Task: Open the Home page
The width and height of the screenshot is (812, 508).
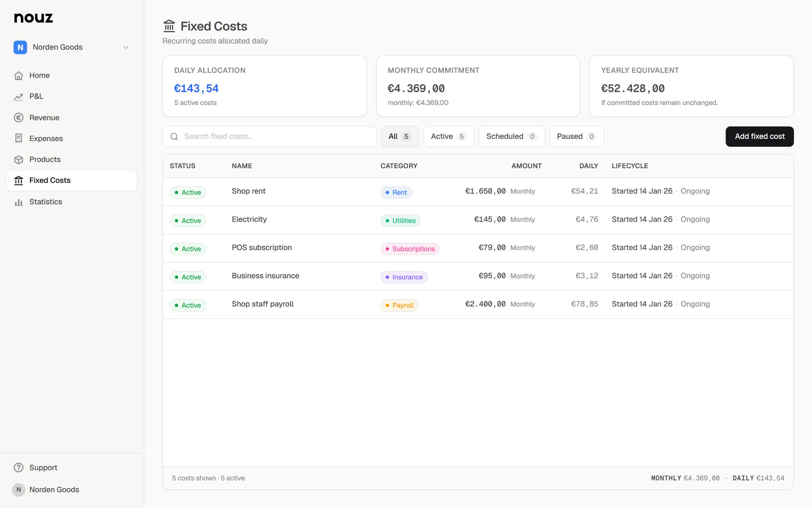Action: 72,76
